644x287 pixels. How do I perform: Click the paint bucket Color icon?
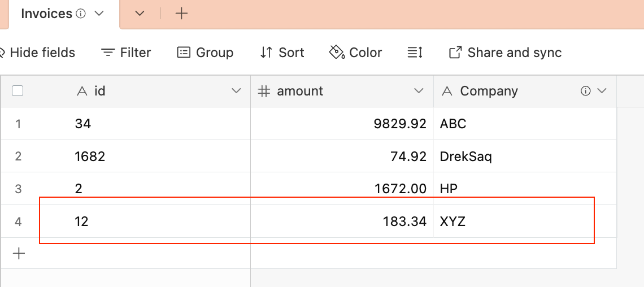337,53
